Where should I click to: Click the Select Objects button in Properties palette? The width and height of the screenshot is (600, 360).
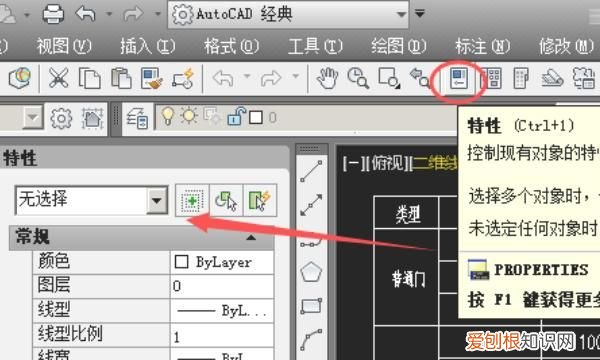[x=227, y=200]
